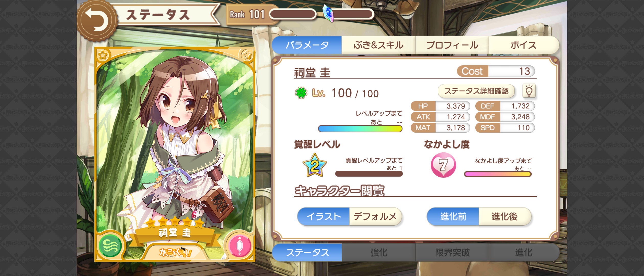
Task: Open the ぶき&スキル tab
Action: click(378, 45)
